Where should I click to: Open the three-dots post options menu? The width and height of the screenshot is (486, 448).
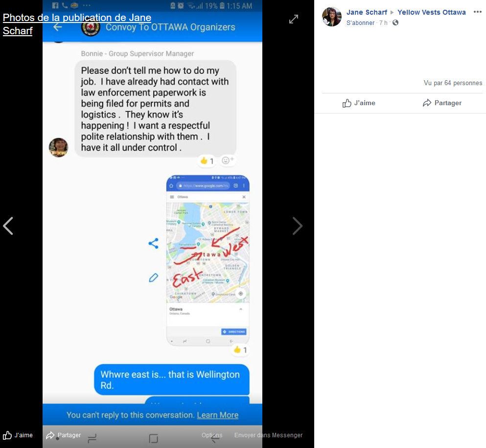point(477,12)
